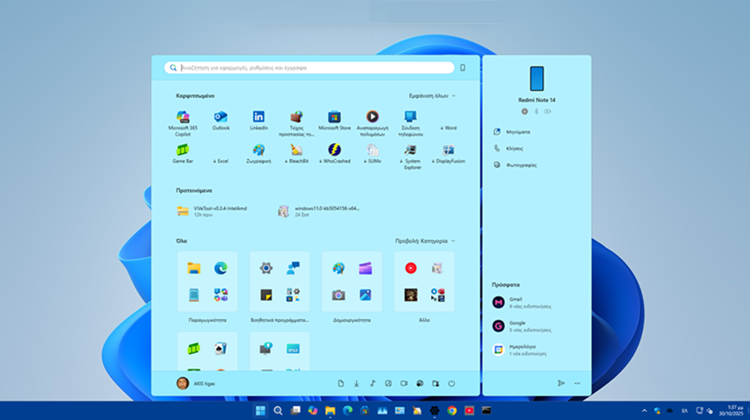This screenshot has height=420, width=750.
Task: Click the Windows Start button on taskbar
Action: pyautogui.click(x=260, y=410)
